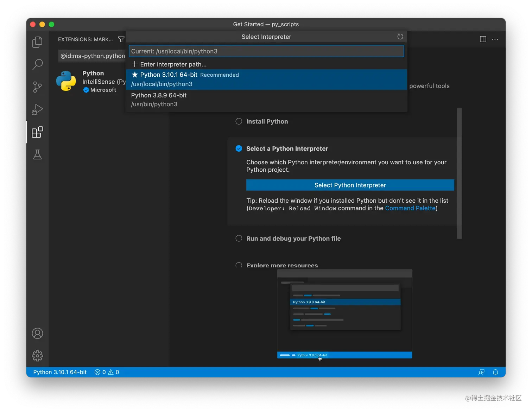Open the feedback icon in status bar
Viewport: 532px width, 412px height.
482,372
